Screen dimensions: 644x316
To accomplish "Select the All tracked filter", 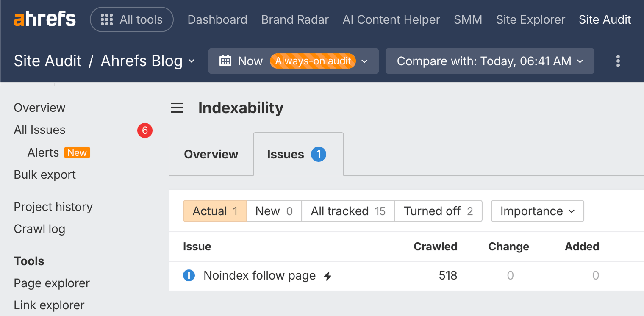I will pyautogui.click(x=347, y=211).
